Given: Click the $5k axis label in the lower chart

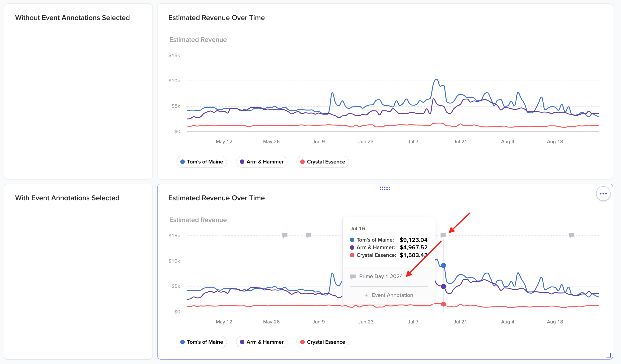Looking at the screenshot, I should click(176, 286).
